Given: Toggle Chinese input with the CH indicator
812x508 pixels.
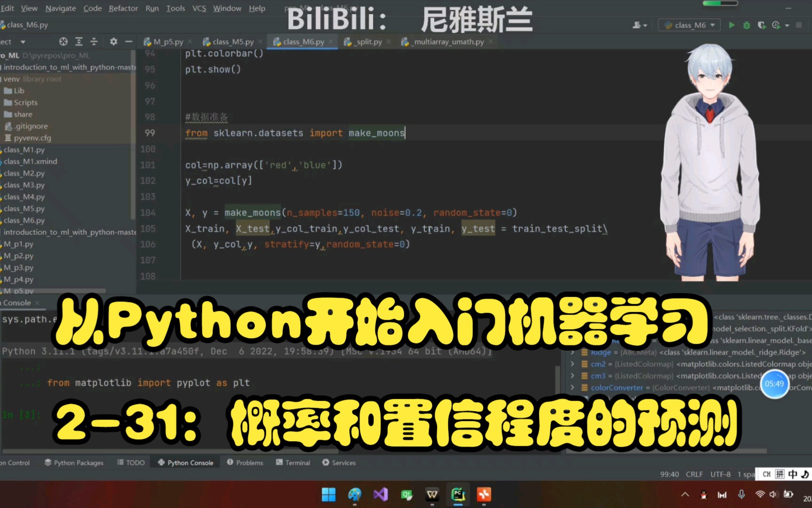Looking at the screenshot, I should click(x=766, y=474).
